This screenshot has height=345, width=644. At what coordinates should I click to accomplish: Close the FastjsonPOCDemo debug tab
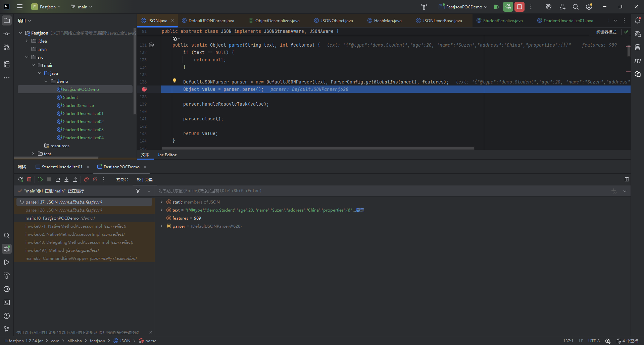[145, 167]
